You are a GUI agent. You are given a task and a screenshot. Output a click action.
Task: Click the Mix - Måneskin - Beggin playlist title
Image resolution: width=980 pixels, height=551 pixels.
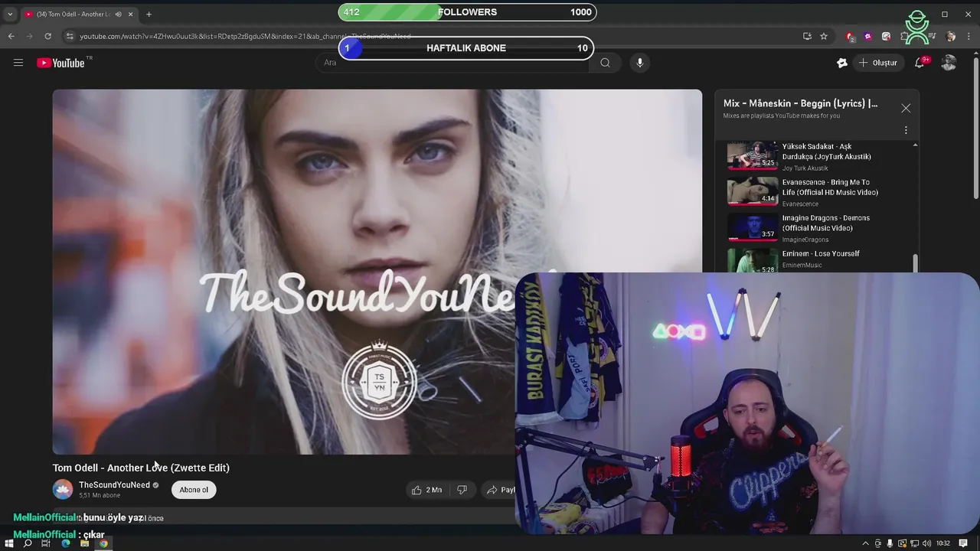pyautogui.click(x=800, y=103)
